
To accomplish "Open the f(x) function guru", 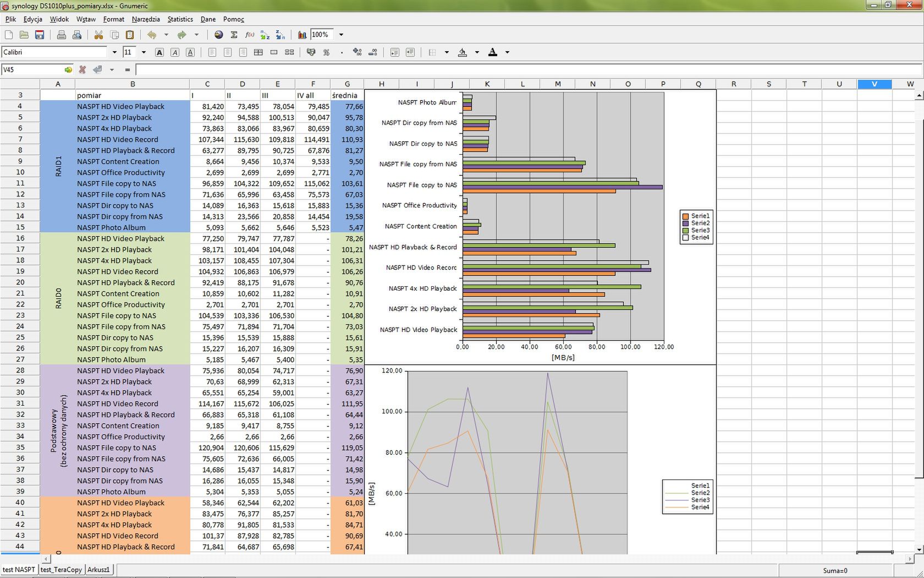I will [249, 35].
